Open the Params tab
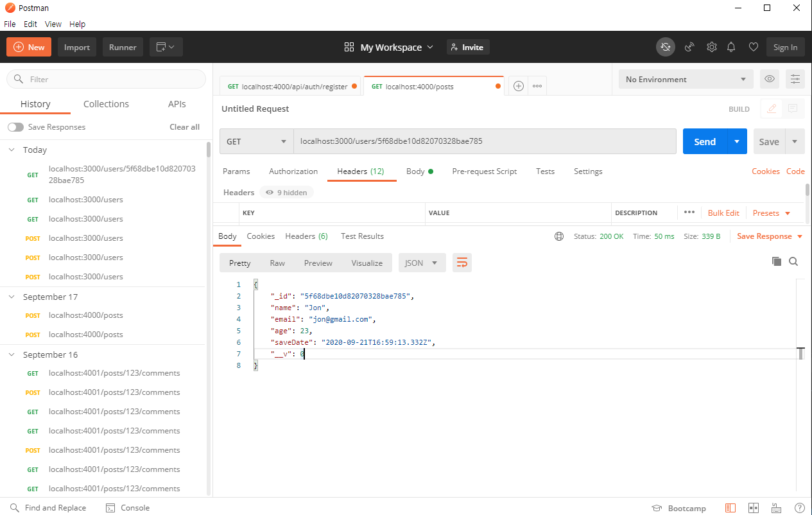The image size is (812, 515). point(236,171)
